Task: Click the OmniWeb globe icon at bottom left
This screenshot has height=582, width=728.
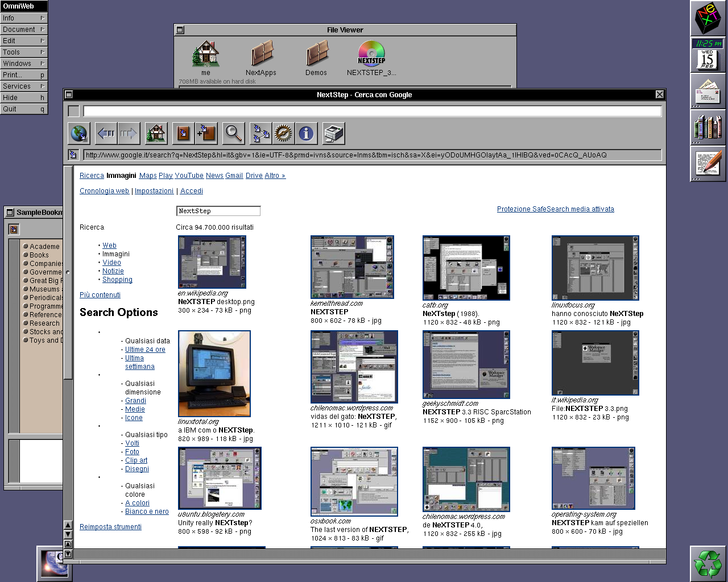Action: pyautogui.click(x=55, y=564)
